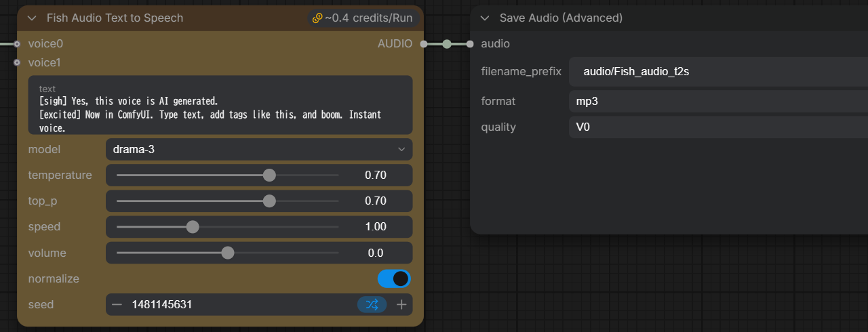868x332 pixels.
Task: Open the format dropdown showing mp3
Action: pyautogui.click(x=718, y=102)
